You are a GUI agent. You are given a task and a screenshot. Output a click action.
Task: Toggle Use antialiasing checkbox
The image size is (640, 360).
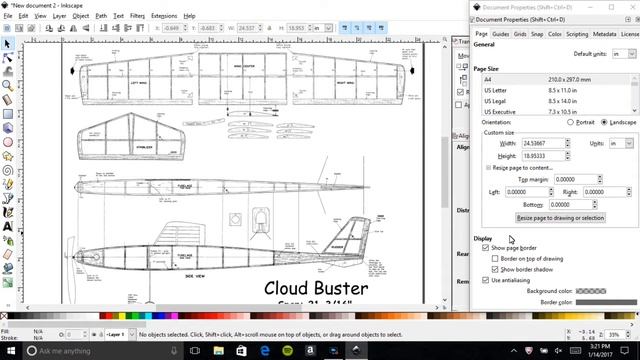[485, 280]
